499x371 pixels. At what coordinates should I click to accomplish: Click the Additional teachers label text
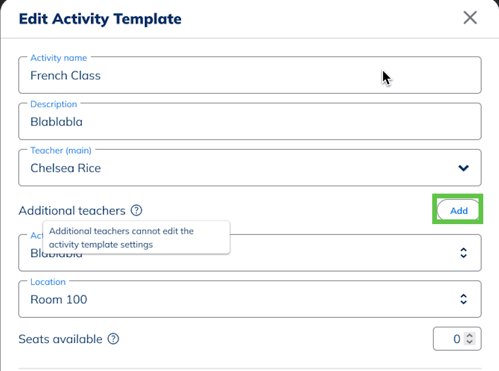tap(72, 211)
